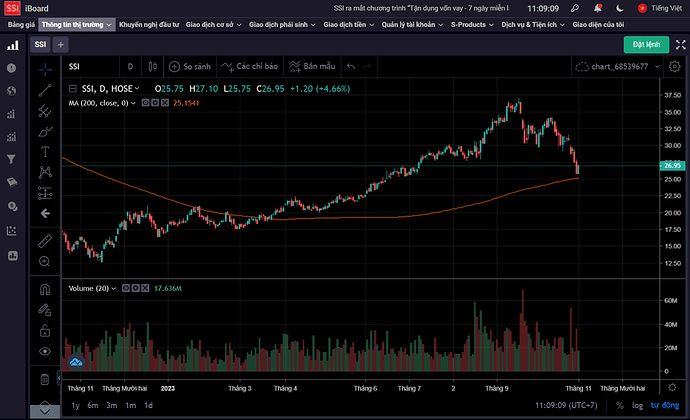
Task: Activate the zoom in magnifier tool
Action: (x=45, y=261)
